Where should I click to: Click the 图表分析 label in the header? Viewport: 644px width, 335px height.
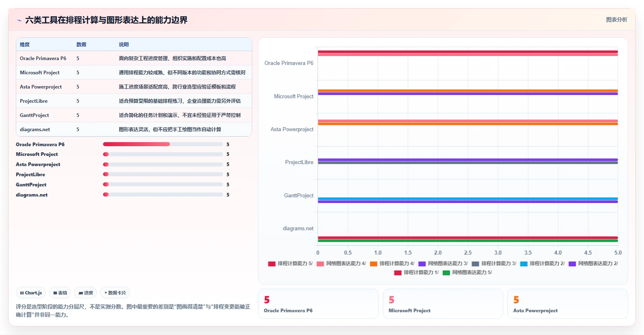(x=616, y=19)
